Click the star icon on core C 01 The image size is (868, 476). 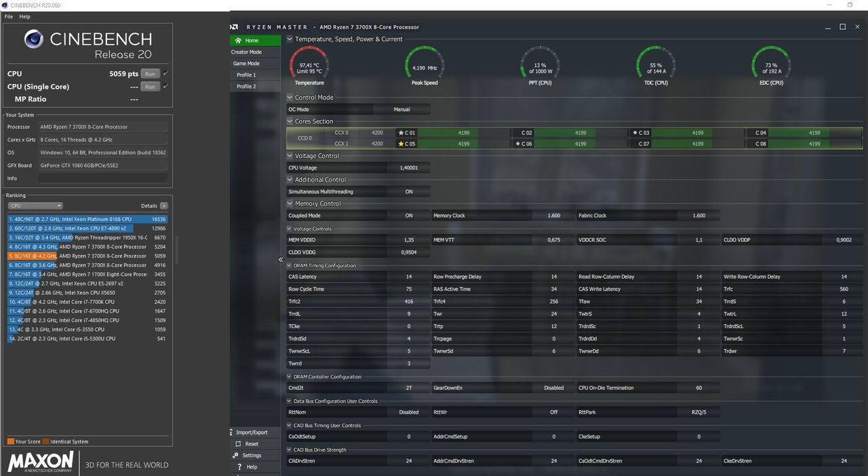coord(401,133)
